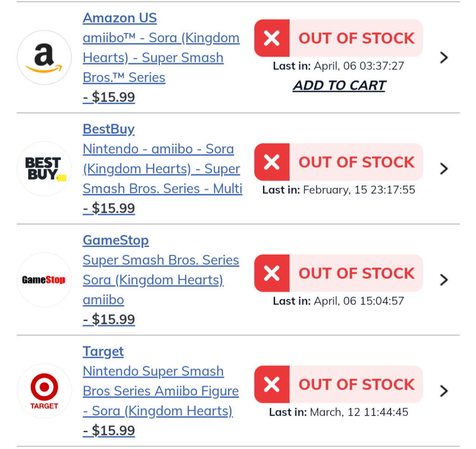This screenshot has width=476, height=449.
Task: Open the BestBuy store name link
Action: [108, 129]
